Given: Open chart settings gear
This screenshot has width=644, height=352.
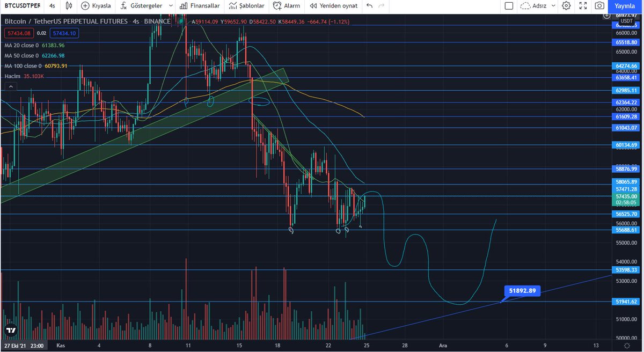Looking at the screenshot, I should pos(566,6).
